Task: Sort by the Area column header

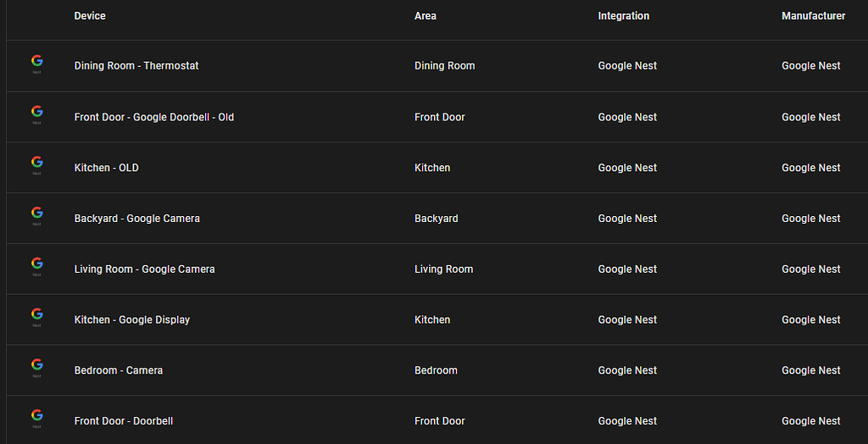Action: coord(426,16)
